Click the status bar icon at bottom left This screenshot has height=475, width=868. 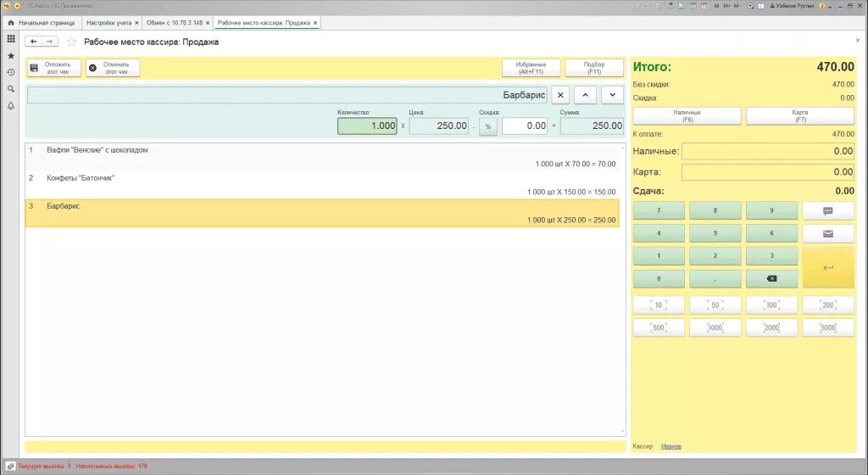click(10, 467)
